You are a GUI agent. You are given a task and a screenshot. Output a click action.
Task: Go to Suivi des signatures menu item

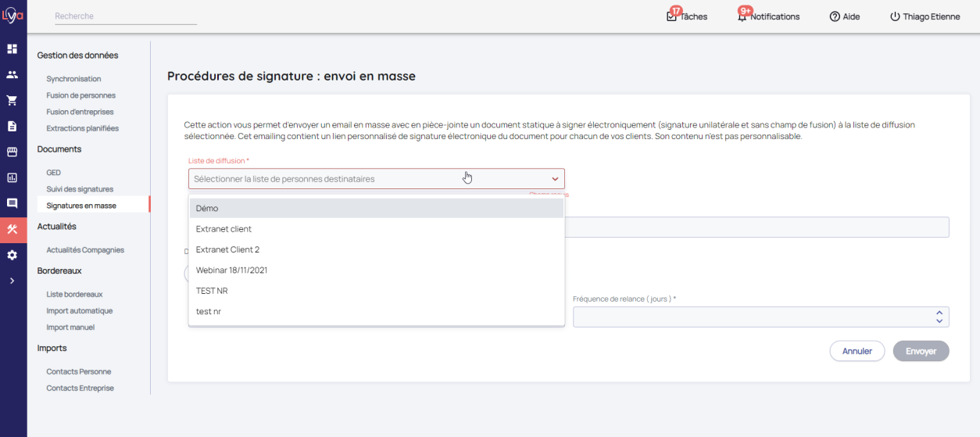tap(80, 189)
